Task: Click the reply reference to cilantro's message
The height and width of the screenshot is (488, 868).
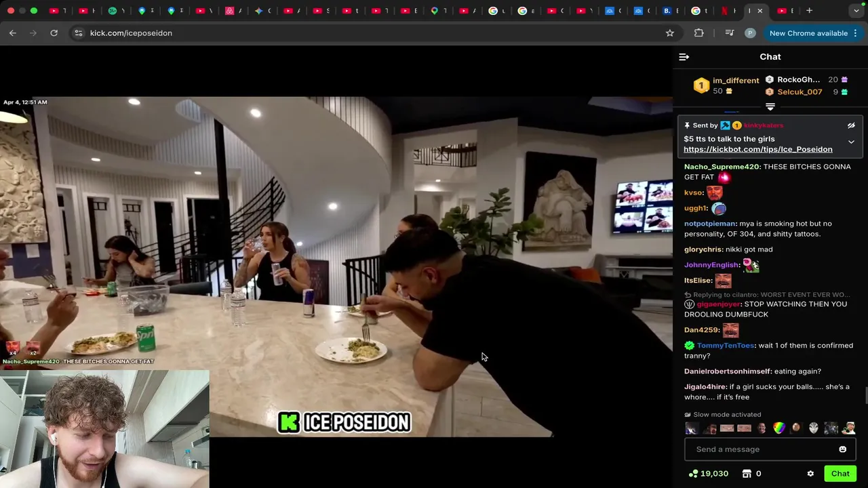Action: (768, 295)
